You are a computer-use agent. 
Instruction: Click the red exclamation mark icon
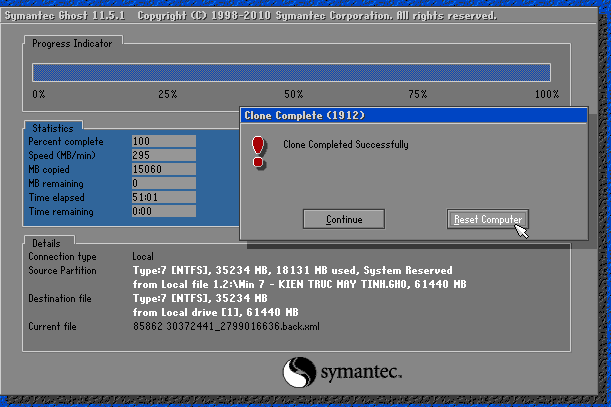pos(258,152)
